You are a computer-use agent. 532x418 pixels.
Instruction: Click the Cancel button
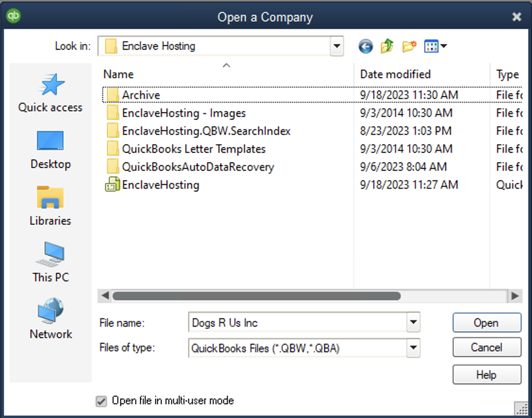487,348
